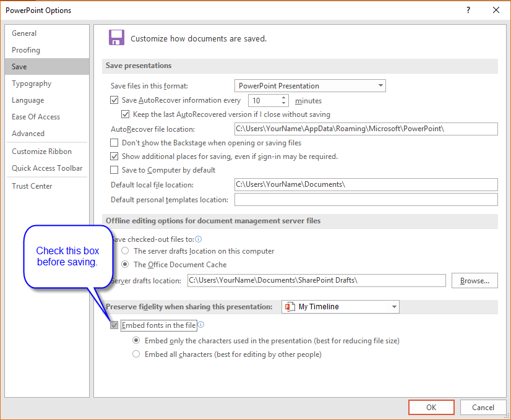The image size is (511, 420).
Task: Click Browse for server drafts location
Action: click(474, 281)
